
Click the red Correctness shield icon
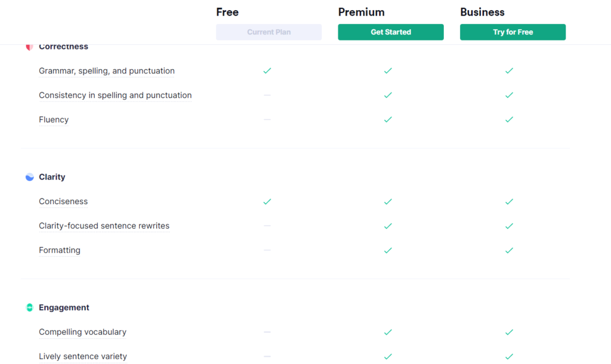29,48
